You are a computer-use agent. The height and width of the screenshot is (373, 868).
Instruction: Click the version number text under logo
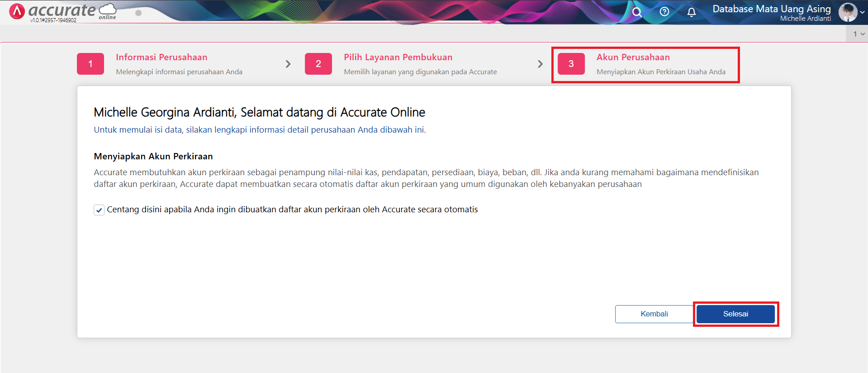tap(53, 20)
